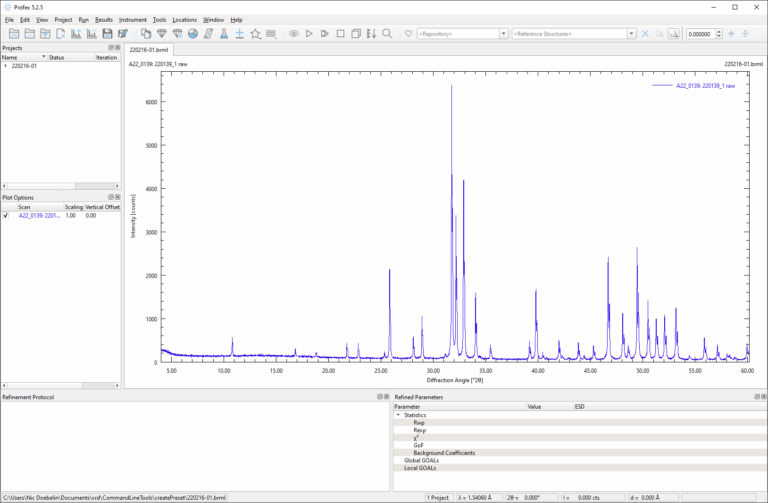
Task: Uncheck the A22_0139 scan visibility checkbox
Action: coord(6,215)
